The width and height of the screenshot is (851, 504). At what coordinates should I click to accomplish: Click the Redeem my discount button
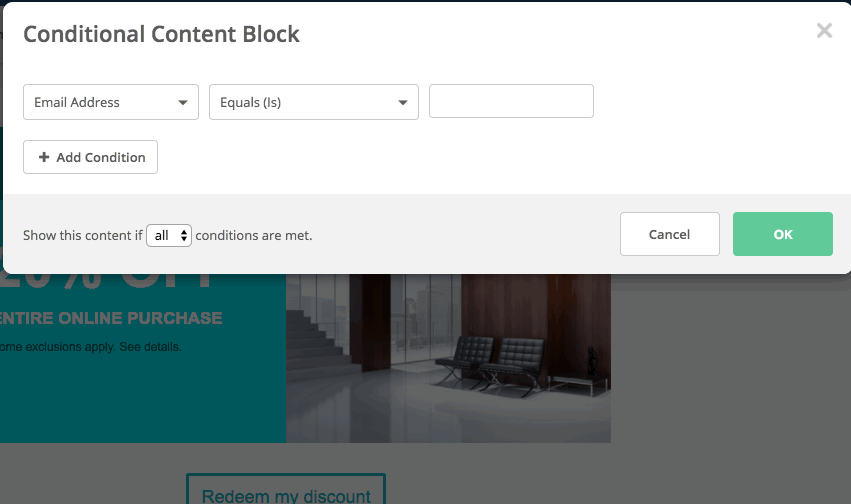(x=286, y=494)
